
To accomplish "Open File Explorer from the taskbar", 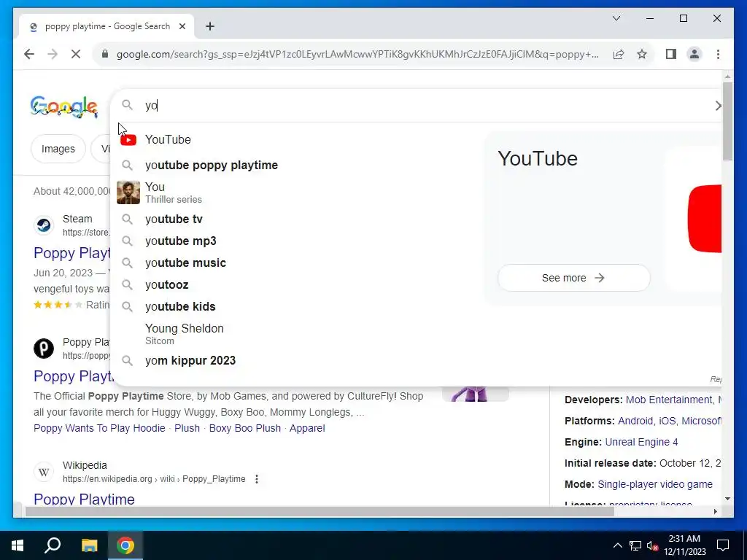I will [x=89, y=545].
